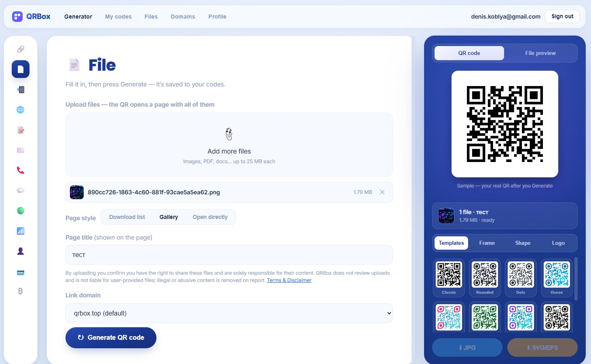Select the person contact sidebar icon
591x364 pixels.
pos(21,251)
